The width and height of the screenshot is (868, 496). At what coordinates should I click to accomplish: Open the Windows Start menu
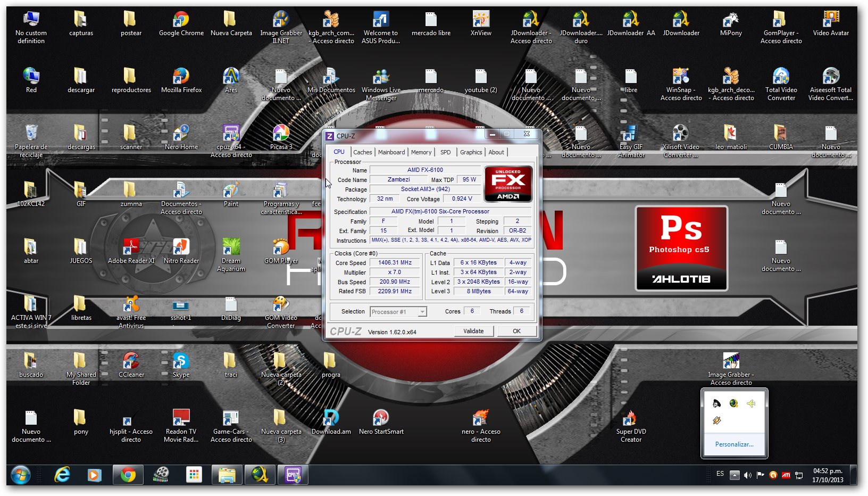pos(20,475)
